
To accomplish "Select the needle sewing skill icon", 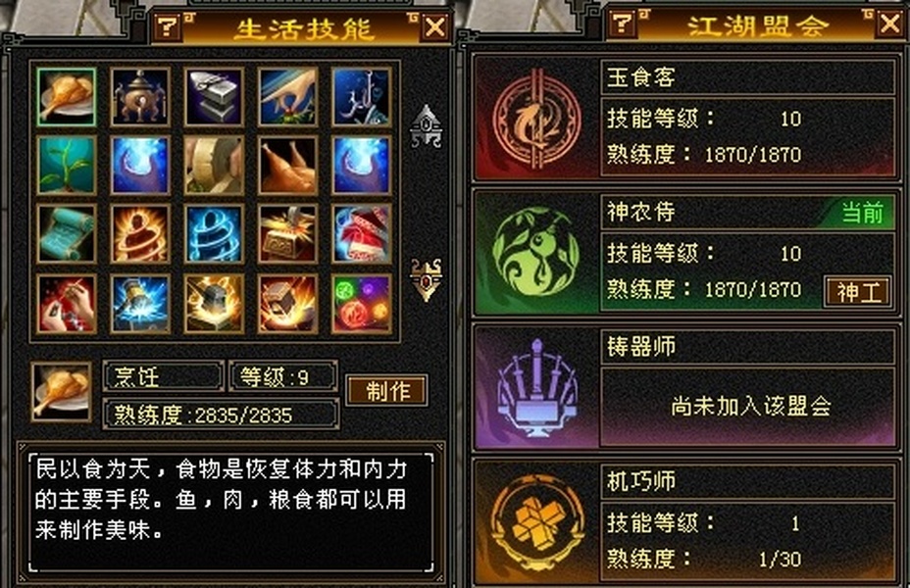I will tap(66, 305).
